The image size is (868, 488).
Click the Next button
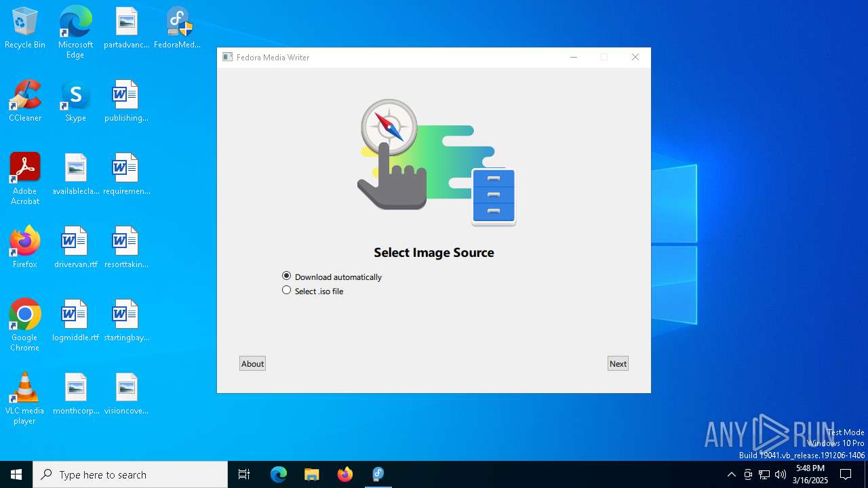(618, 363)
